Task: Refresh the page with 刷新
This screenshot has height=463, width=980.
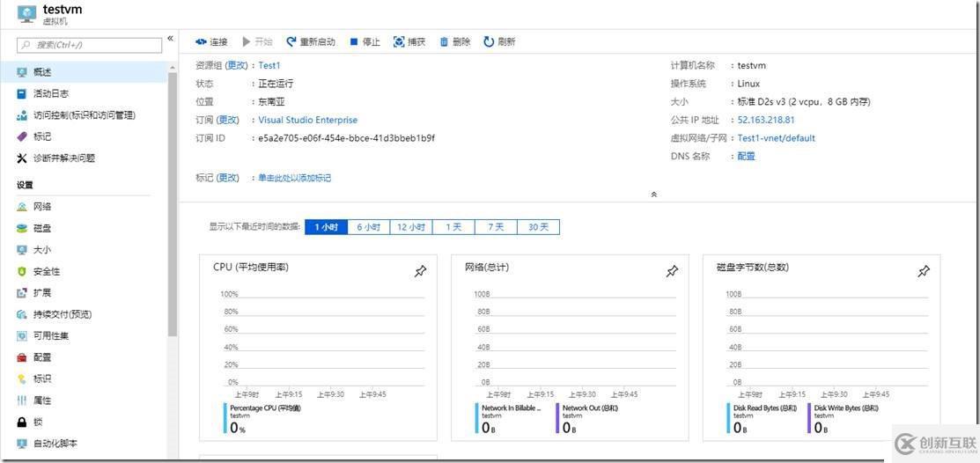Action: click(x=499, y=42)
